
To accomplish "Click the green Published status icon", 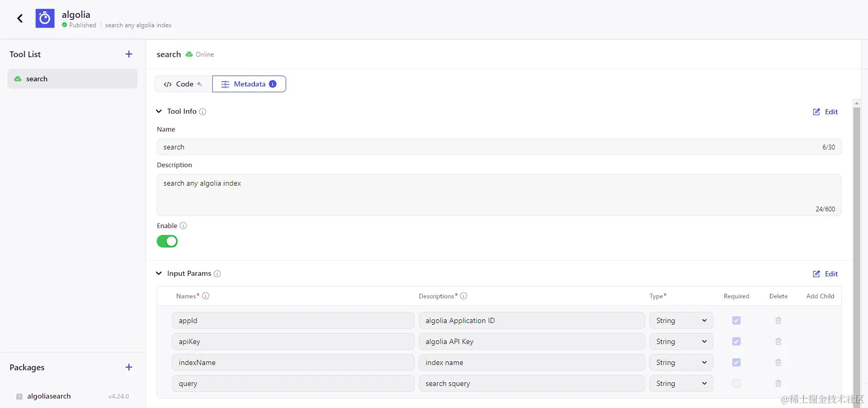I will point(64,25).
